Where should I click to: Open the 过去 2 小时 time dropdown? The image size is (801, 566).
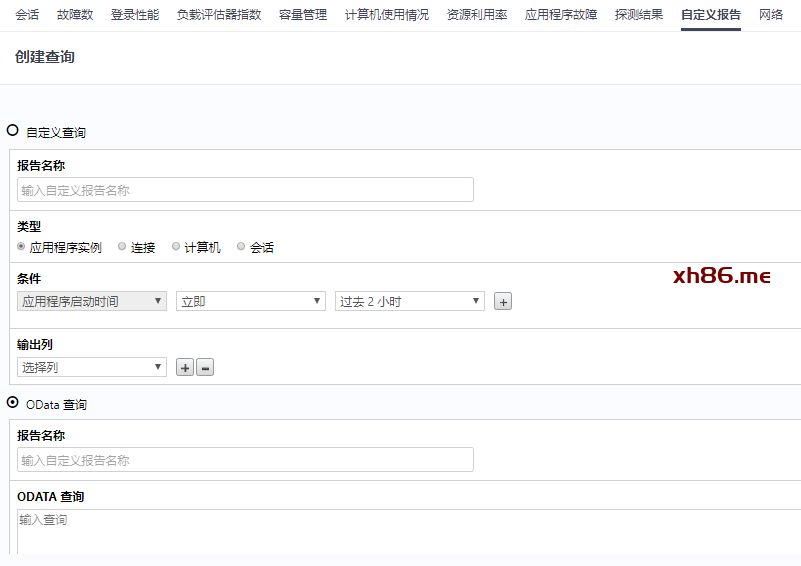409,301
